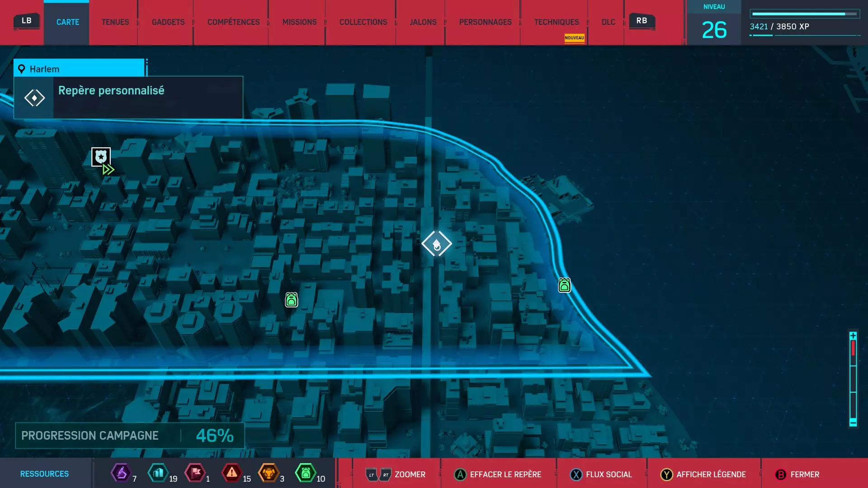
Task: Click the backpack icon near the shoreline
Action: point(564,285)
